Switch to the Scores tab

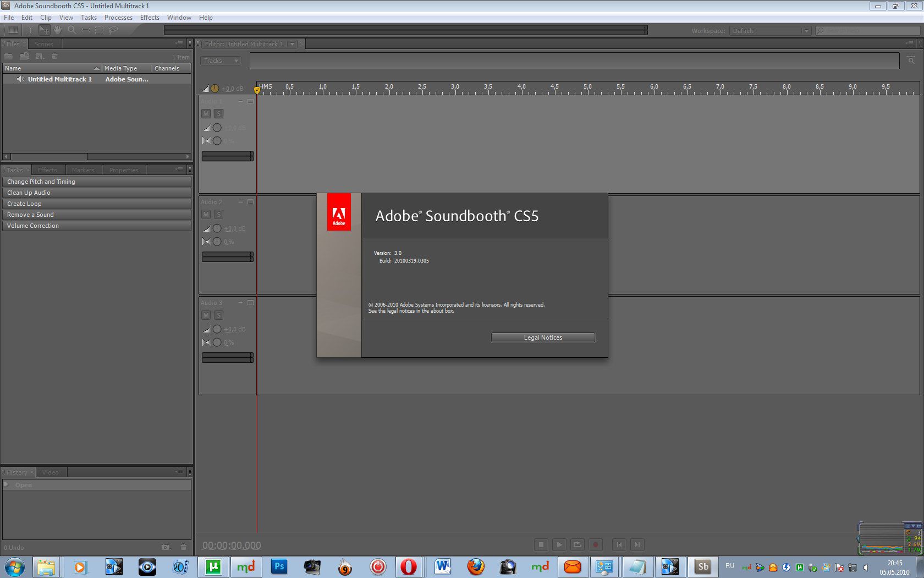(43, 44)
